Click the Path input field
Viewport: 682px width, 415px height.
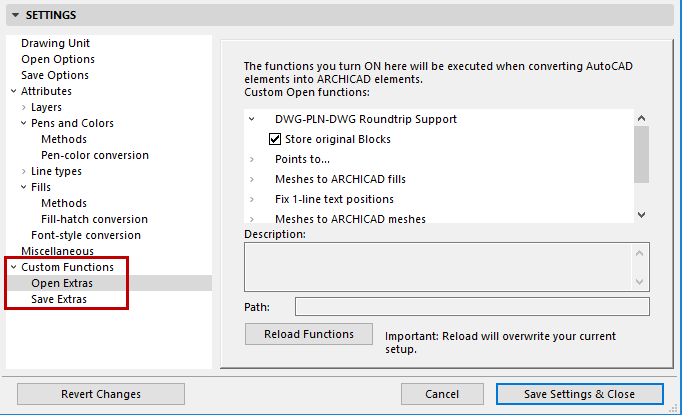coord(472,306)
